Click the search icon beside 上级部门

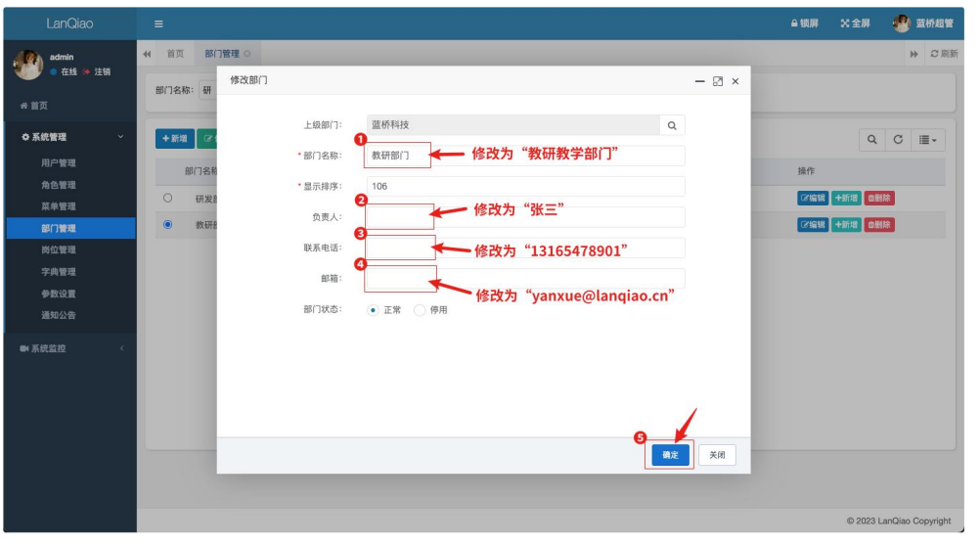[672, 125]
